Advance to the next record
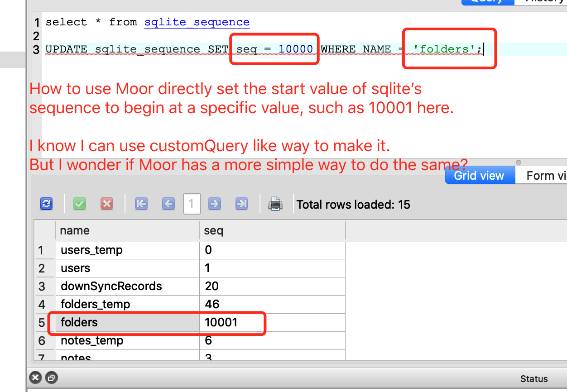The image size is (567, 392). coord(214,204)
